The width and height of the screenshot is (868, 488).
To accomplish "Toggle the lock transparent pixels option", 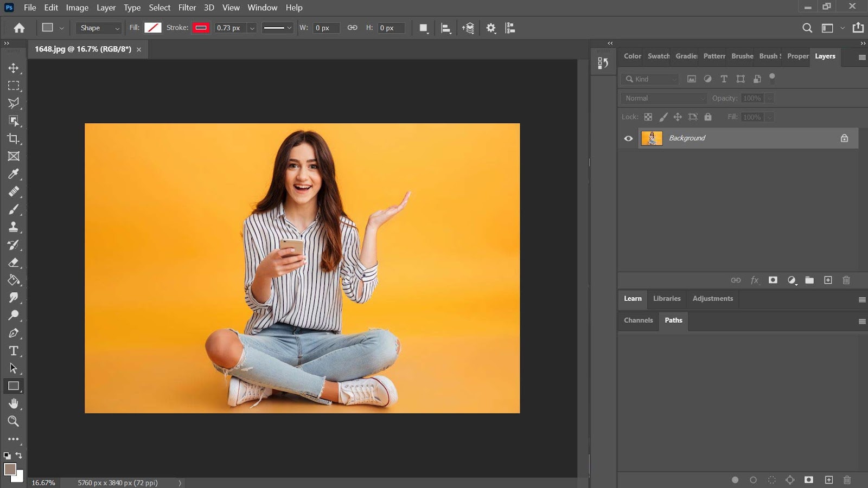I will [648, 117].
